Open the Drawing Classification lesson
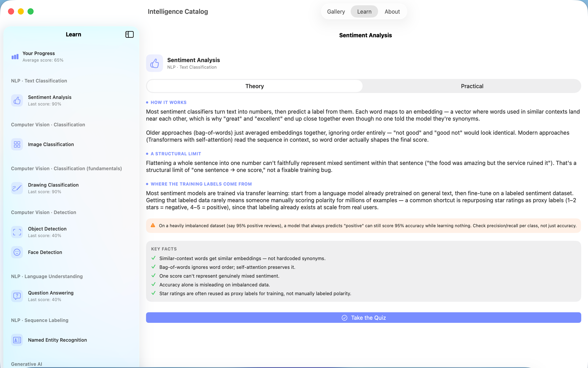 [71, 188]
